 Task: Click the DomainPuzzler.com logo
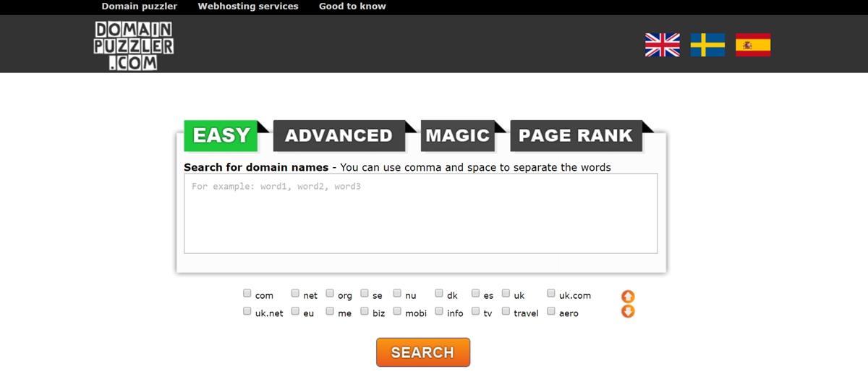[x=134, y=46]
